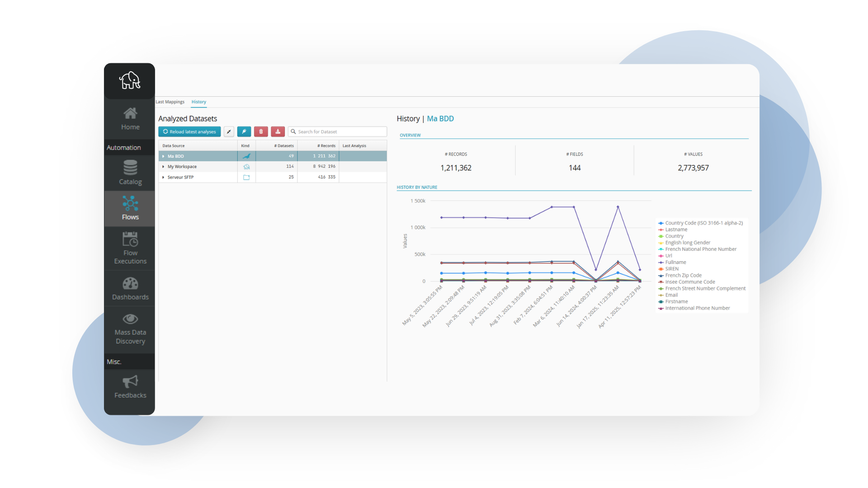
Task: Sort by Kind column header
Action: tap(245, 145)
